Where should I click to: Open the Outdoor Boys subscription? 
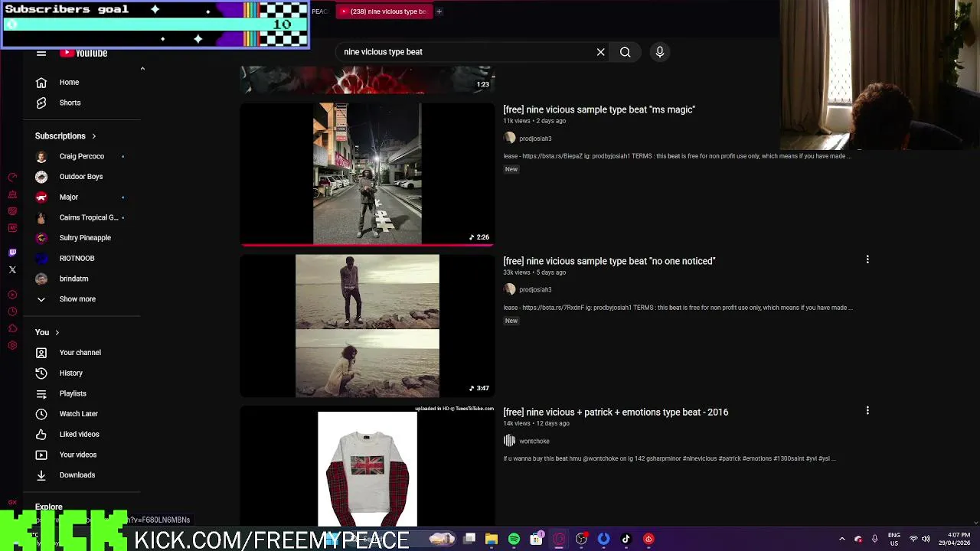[82, 177]
